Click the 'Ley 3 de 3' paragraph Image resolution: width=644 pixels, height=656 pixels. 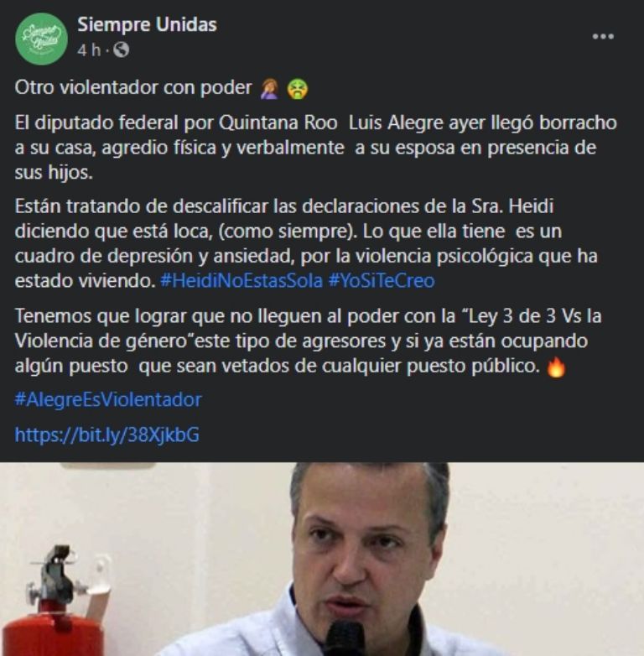tap(309, 341)
